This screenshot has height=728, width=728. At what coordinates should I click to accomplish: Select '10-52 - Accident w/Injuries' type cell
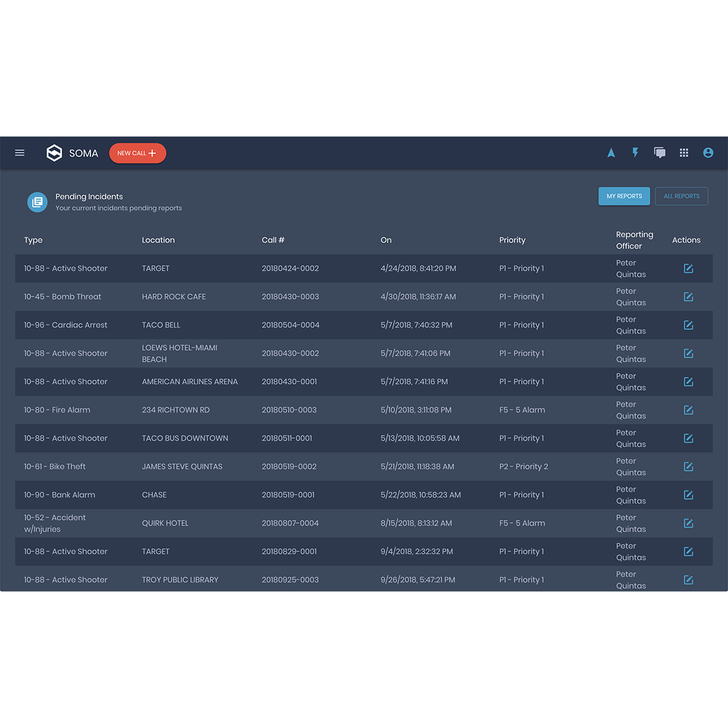(55, 523)
